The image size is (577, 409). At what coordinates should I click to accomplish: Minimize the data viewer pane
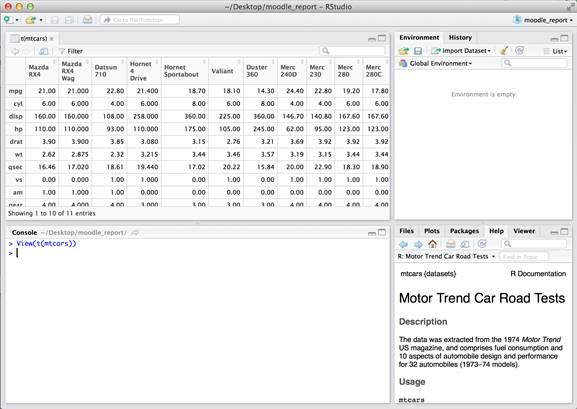(372, 39)
